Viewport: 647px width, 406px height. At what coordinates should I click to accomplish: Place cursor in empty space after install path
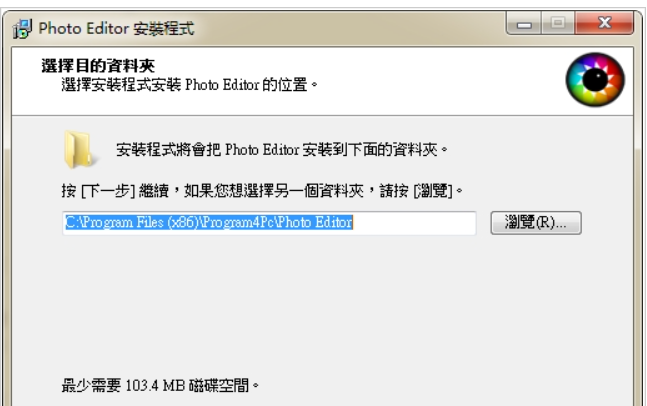pyautogui.click(x=413, y=223)
